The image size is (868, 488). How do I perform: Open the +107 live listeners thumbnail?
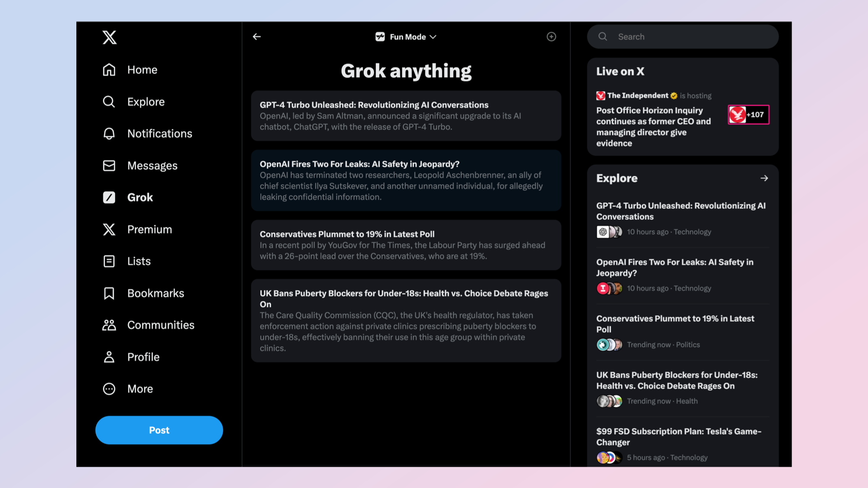(x=748, y=115)
